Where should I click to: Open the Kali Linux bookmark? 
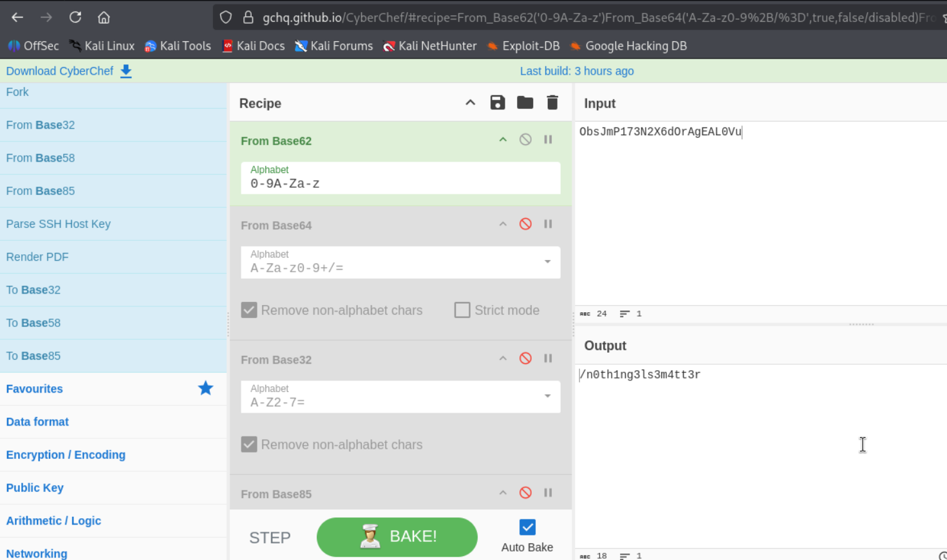(102, 46)
